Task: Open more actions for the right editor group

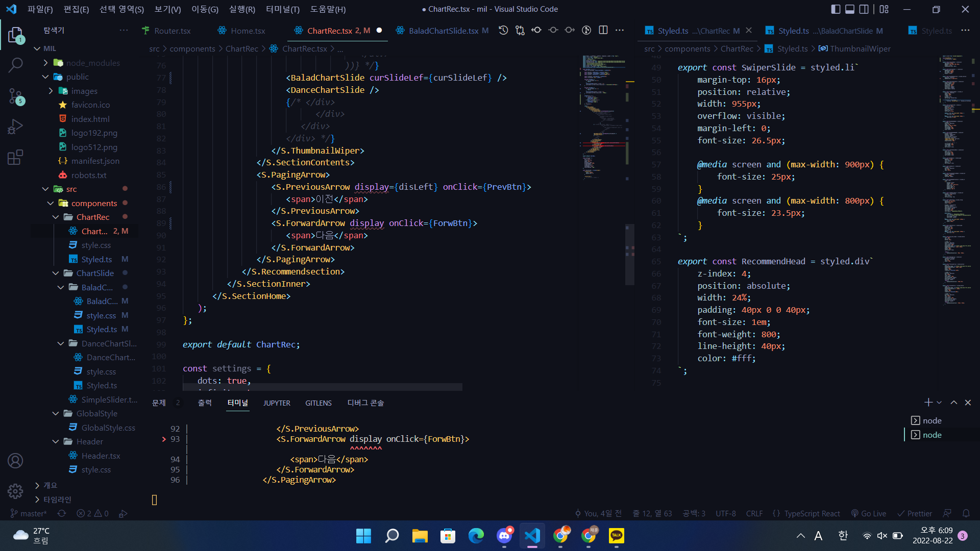Action: [965, 31]
